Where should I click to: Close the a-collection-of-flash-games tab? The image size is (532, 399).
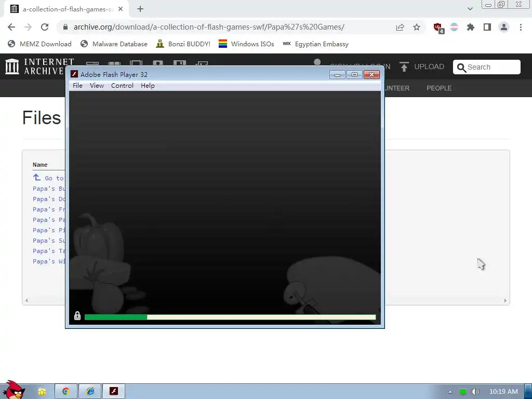121,9
